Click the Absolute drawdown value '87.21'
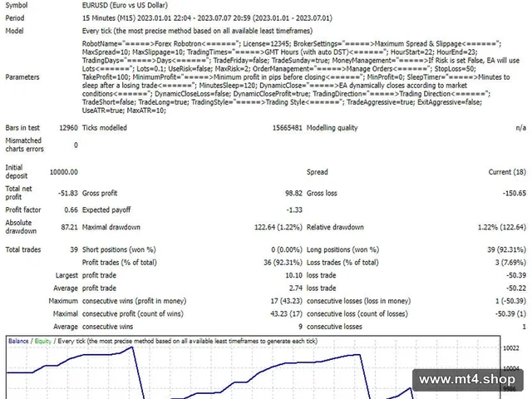This screenshot has height=399, width=532. 70,227
